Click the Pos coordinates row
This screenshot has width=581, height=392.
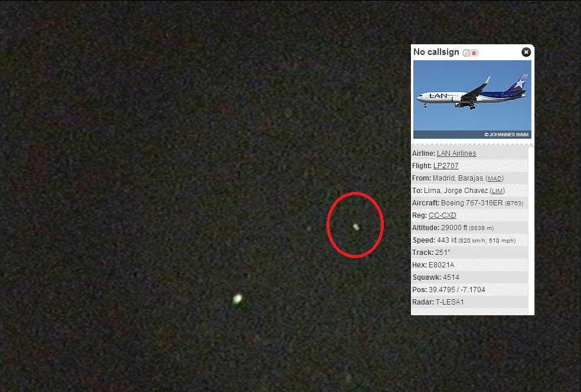tap(469, 290)
